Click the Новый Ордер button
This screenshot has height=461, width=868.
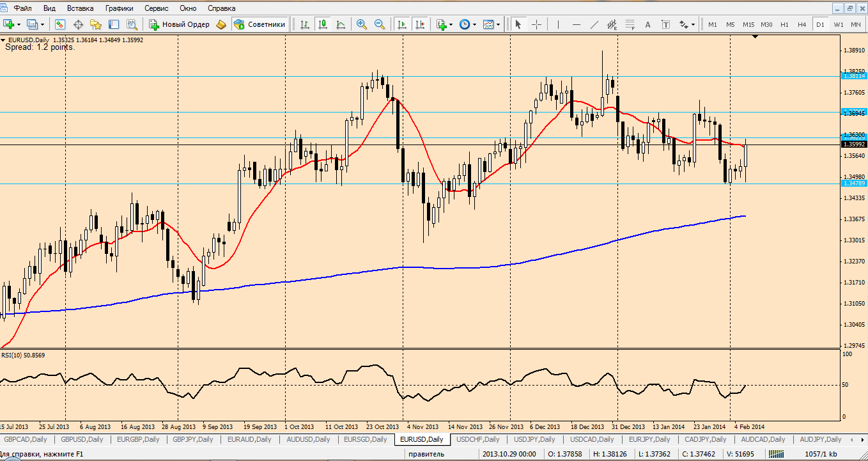[180, 24]
